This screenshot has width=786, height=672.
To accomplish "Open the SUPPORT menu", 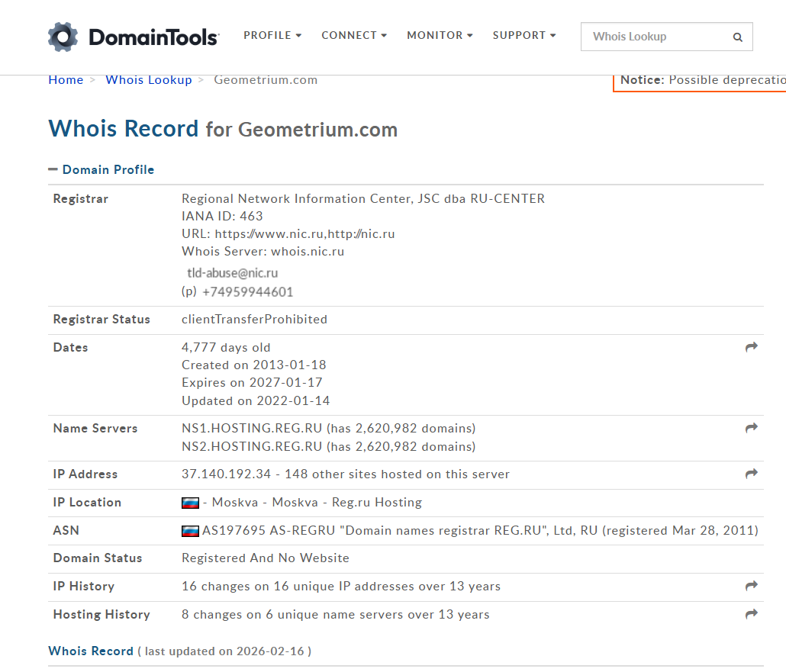I will point(524,35).
